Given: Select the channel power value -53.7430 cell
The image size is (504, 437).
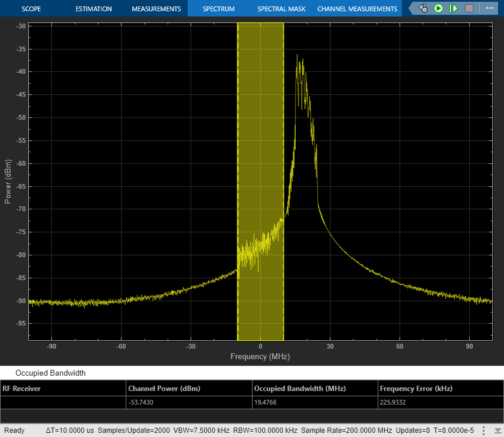Looking at the screenshot, I should coord(143,402).
